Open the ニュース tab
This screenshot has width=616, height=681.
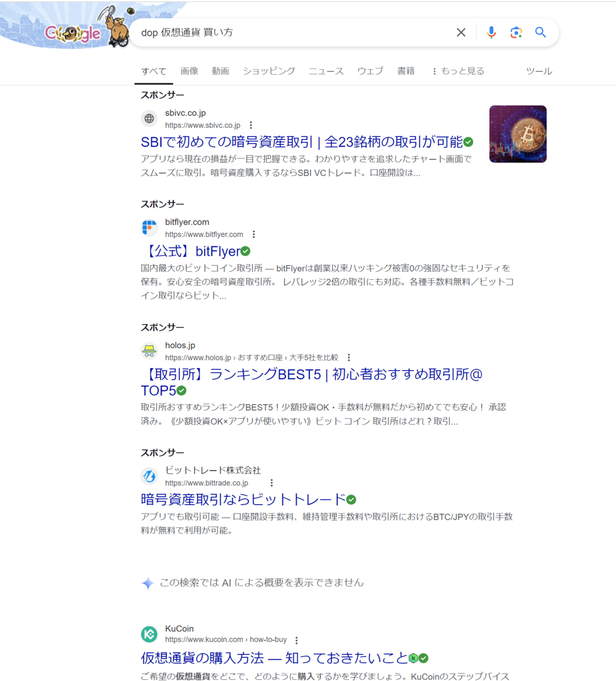(326, 71)
